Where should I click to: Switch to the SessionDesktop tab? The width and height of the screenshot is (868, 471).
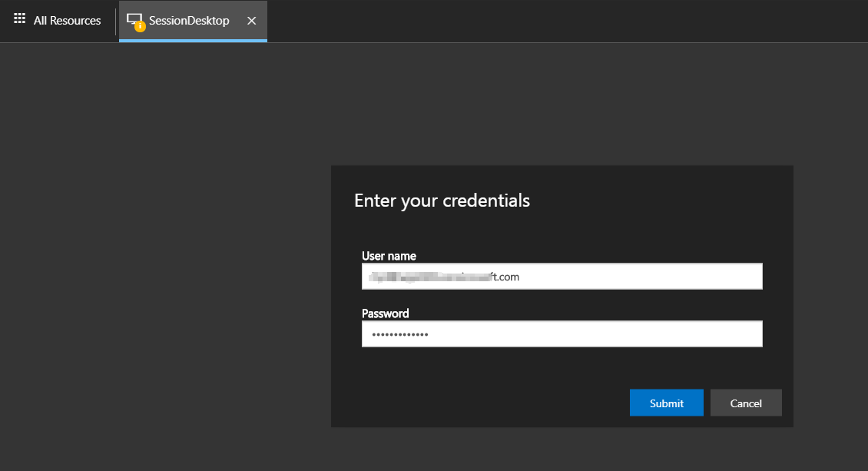[189, 21]
